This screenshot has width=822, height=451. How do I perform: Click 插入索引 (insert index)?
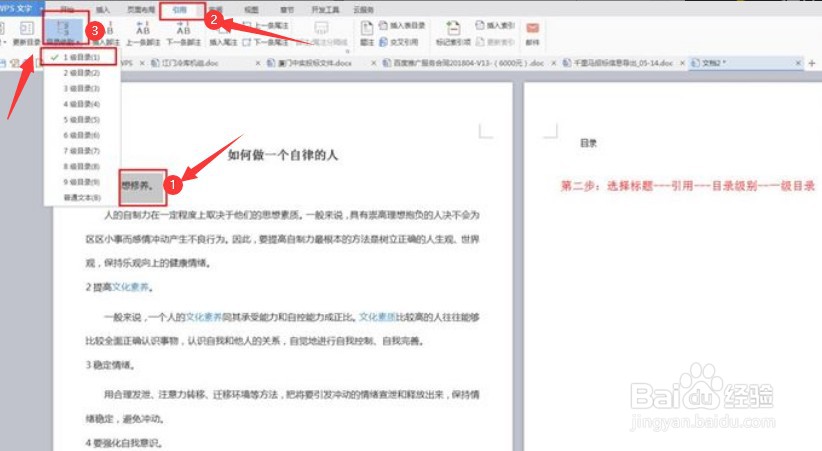[495, 25]
